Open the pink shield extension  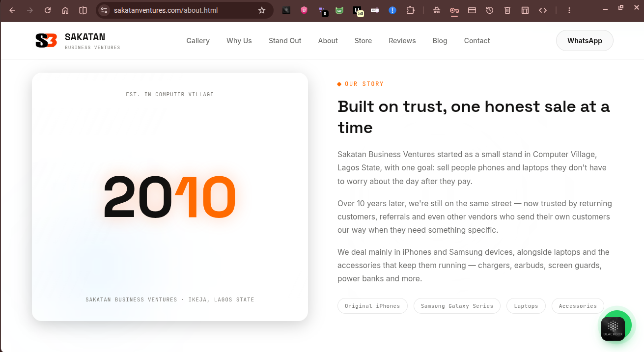[304, 10]
